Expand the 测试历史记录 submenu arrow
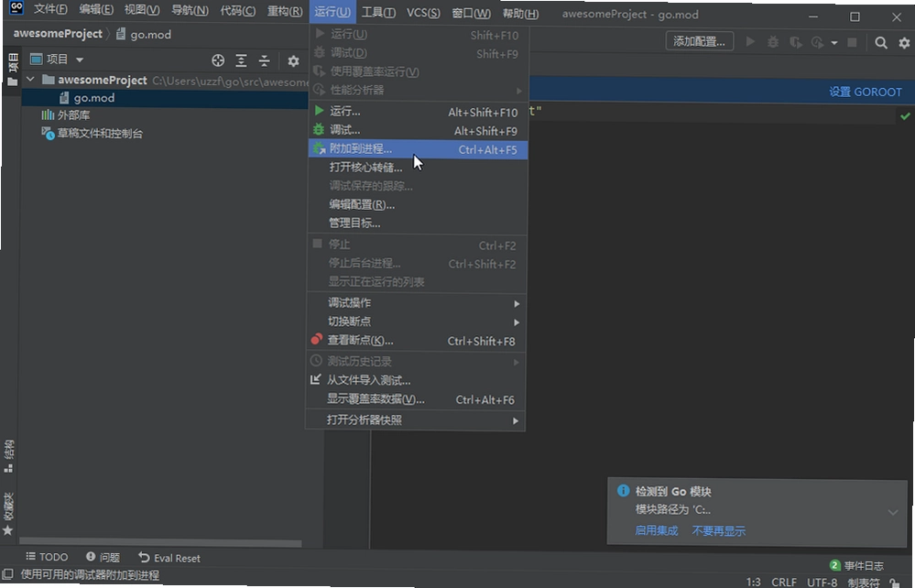The image size is (915, 588). tap(517, 363)
